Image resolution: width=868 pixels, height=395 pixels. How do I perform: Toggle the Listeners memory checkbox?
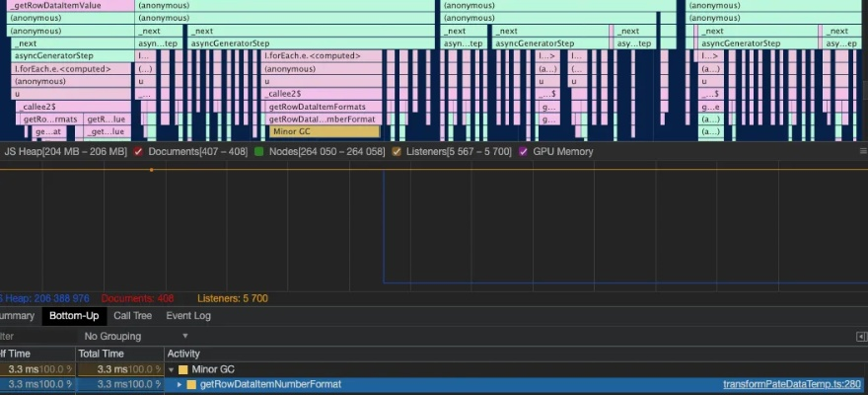point(397,152)
